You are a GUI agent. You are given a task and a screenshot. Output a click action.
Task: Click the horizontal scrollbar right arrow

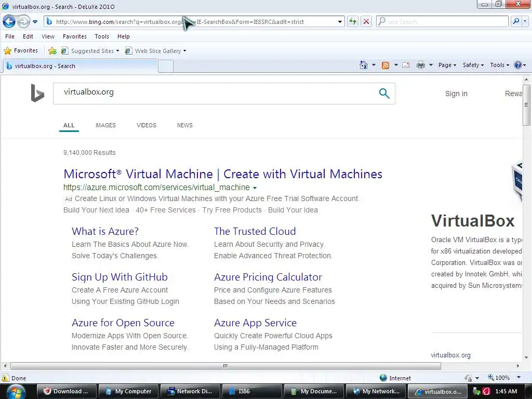click(518, 366)
